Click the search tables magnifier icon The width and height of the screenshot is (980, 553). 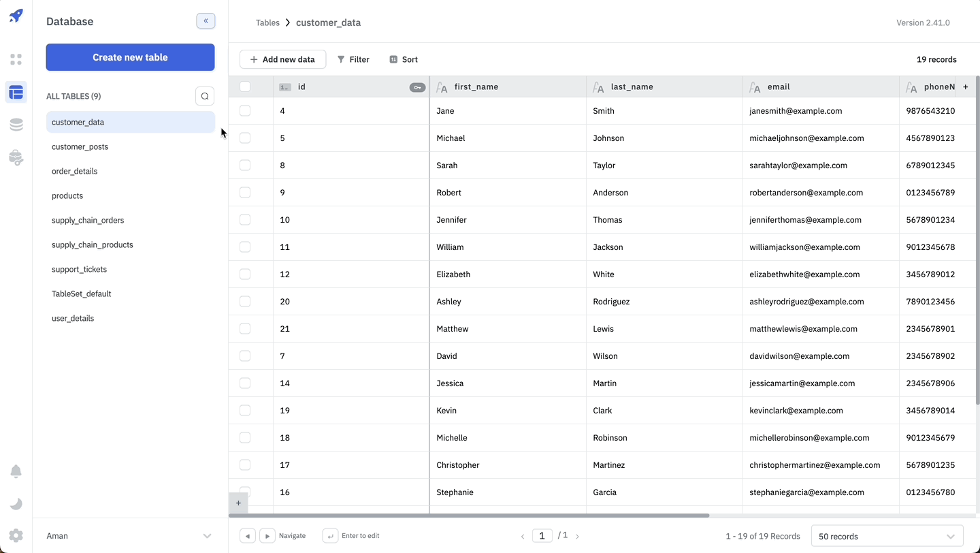pos(205,96)
